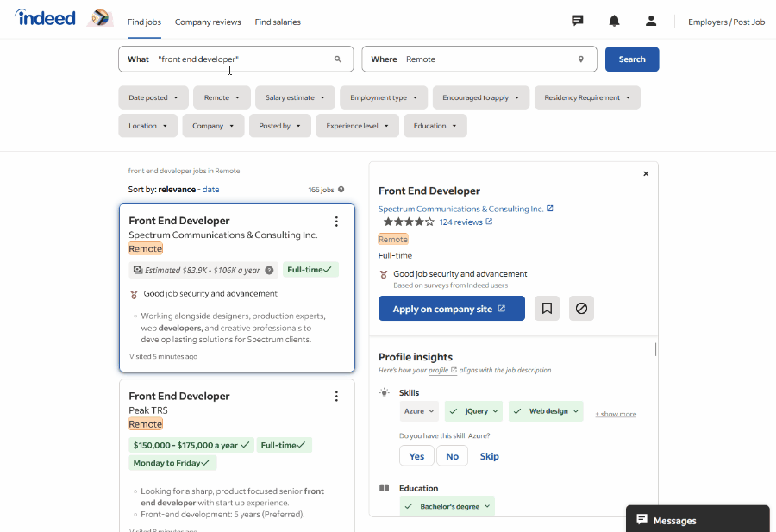Click in the What search field
Viewport: 776px width, 532px height.
coord(236,59)
